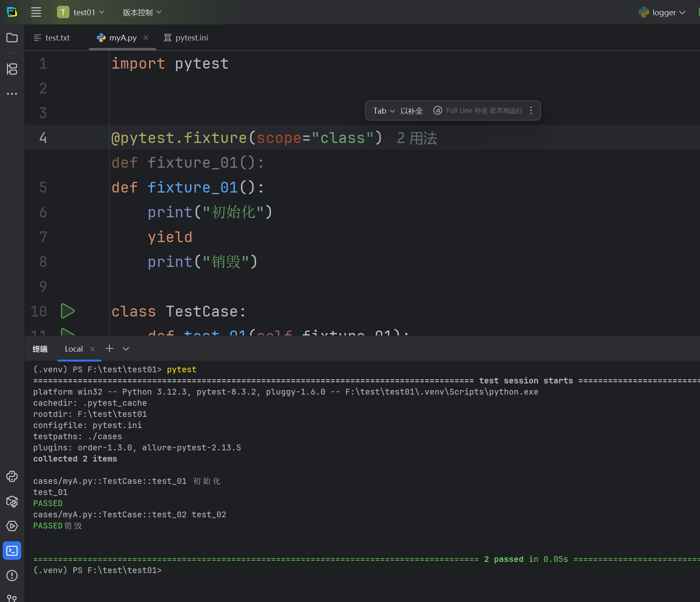
Task: Click the PyCharm logo icon
Action: pyautogui.click(x=12, y=12)
